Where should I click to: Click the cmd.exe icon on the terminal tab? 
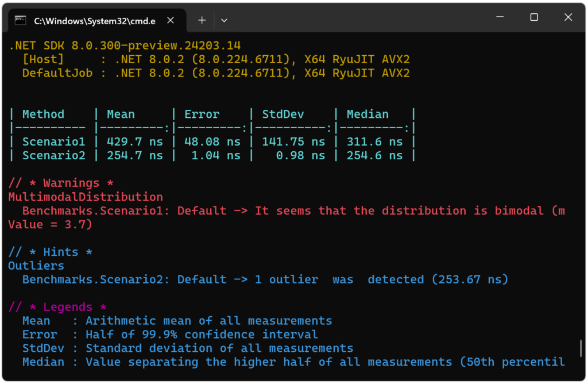20,20
